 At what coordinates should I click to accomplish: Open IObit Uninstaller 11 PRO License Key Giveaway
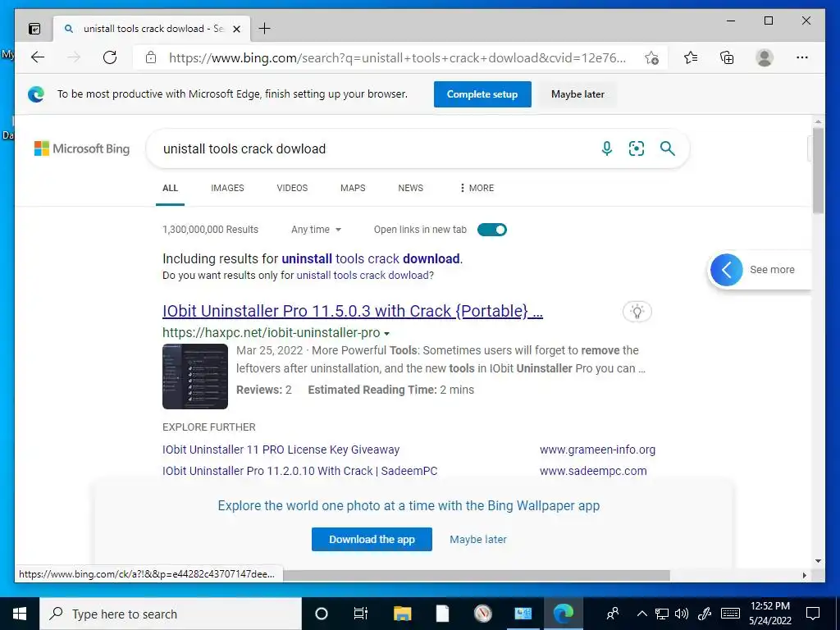[x=281, y=450]
